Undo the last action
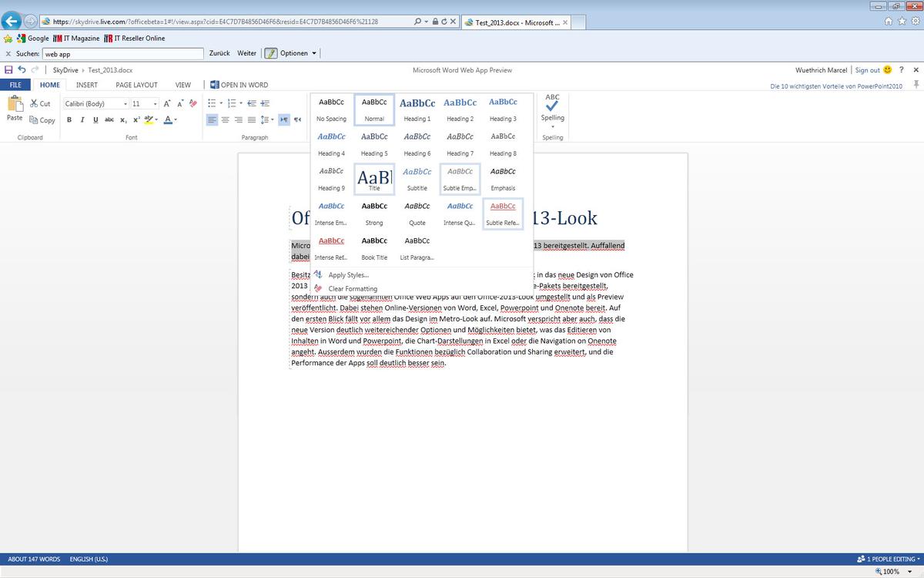 click(22, 69)
